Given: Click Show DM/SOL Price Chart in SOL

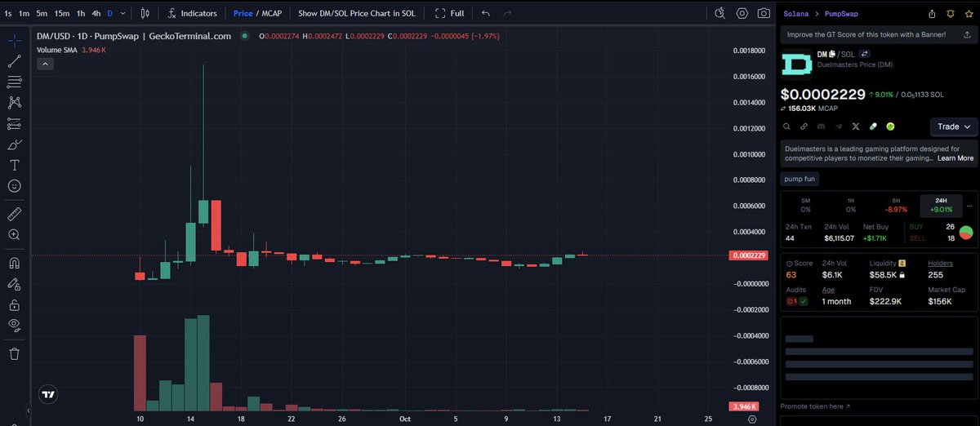Looking at the screenshot, I should (357, 13).
